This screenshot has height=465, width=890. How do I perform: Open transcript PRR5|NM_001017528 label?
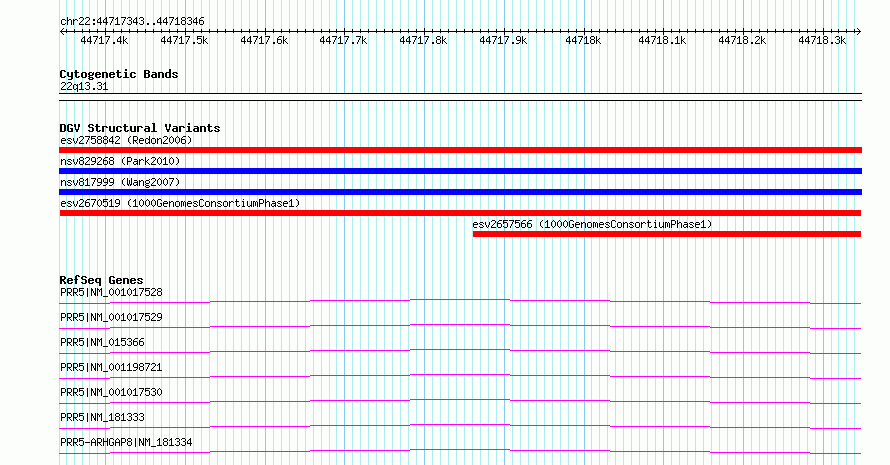[x=111, y=292]
